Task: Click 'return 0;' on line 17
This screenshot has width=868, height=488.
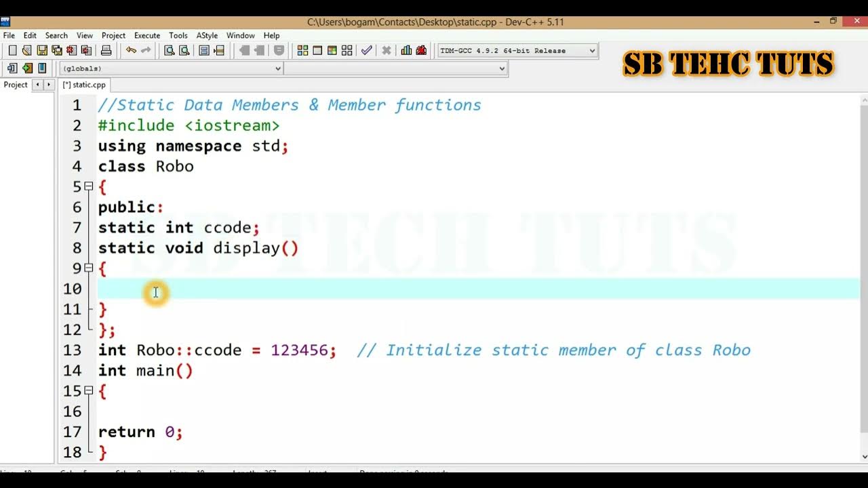Action: 140,432
